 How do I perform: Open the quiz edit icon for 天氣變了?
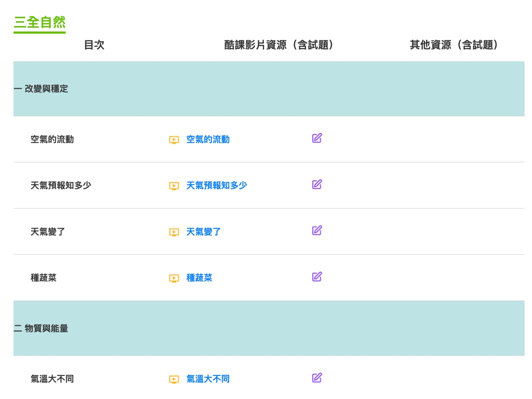pyautogui.click(x=317, y=231)
